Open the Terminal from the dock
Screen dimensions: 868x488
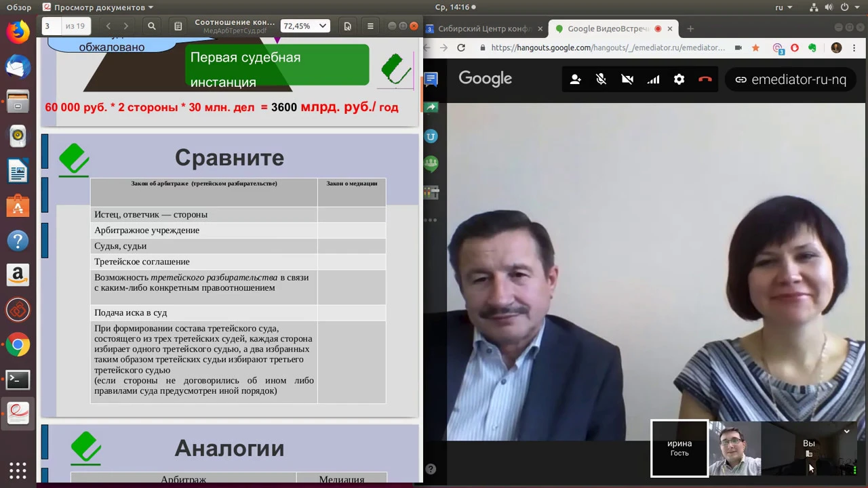18,380
